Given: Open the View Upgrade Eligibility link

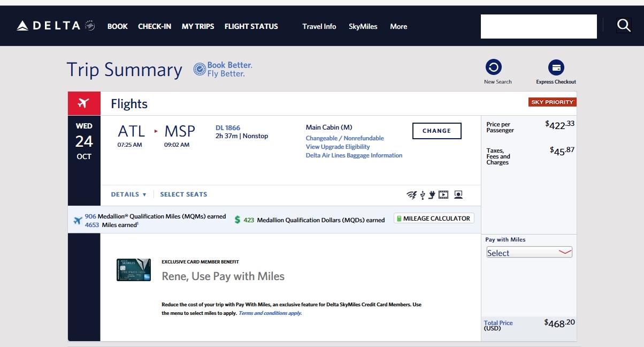Looking at the screenshot, I should coord(338,146).
